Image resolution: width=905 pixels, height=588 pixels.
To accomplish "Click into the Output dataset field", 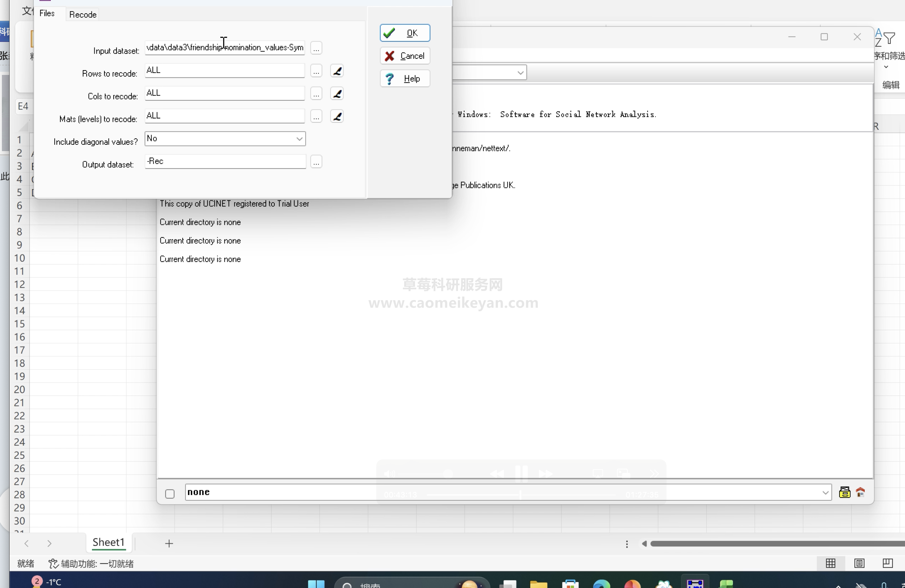I will coord(225,162).
